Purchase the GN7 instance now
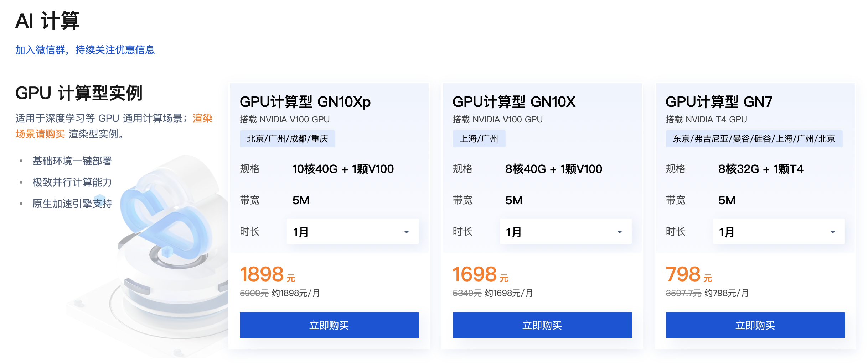Viewport: 868px width, 363px height. [x=755, y=325]
